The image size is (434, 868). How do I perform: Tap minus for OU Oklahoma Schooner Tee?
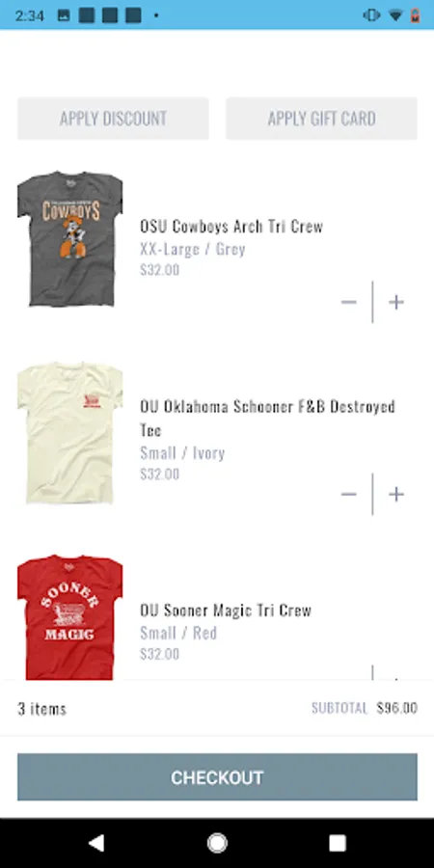[x=349, y=495]
